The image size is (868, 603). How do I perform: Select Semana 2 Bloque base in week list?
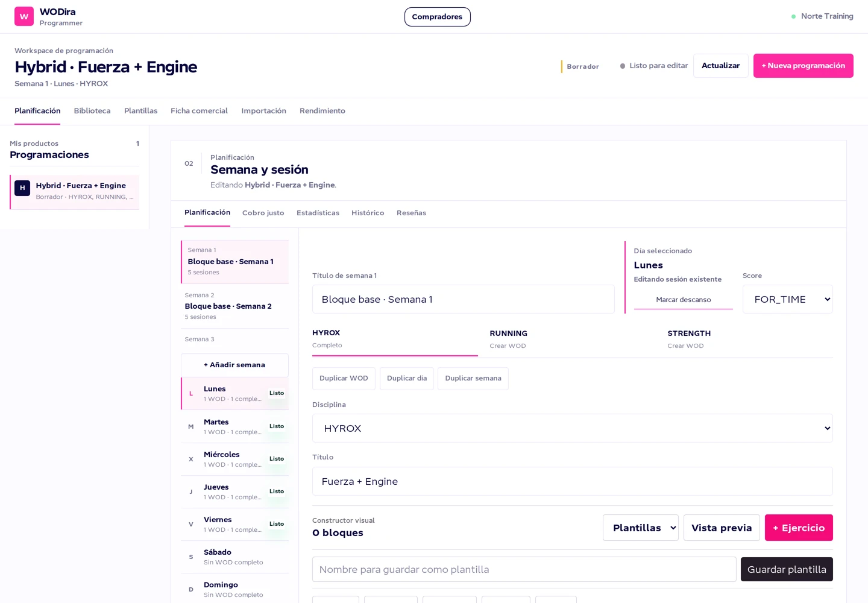(x=234, y=306)
